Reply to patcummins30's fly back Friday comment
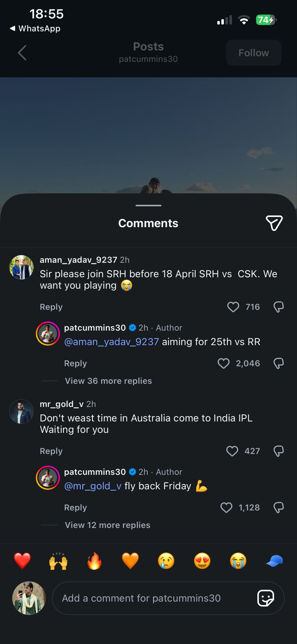Image resolution: width=297 pixels, height=644 pixels. [75, 508]
